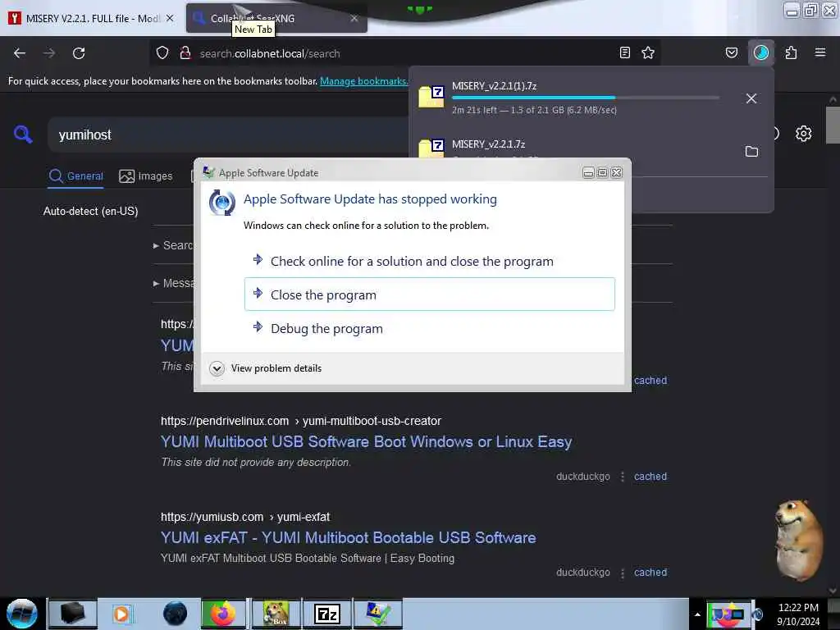Click the MISERY_v2.2.1.7z download entry name

pos(489,144)
